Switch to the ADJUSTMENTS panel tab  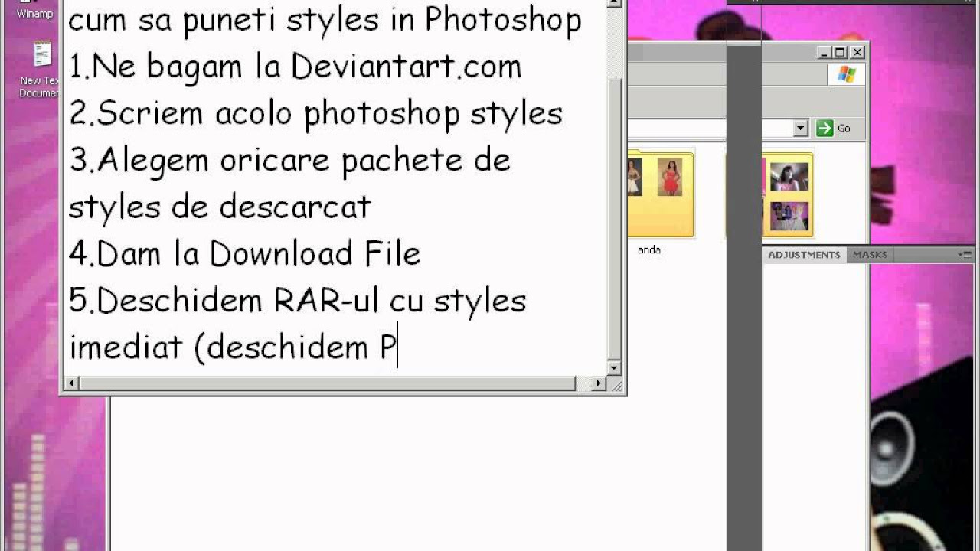click(804, 255)
